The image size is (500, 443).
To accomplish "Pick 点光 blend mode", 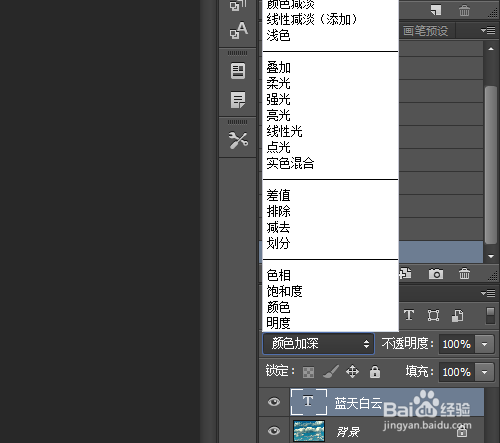I will tap(279, 147).
